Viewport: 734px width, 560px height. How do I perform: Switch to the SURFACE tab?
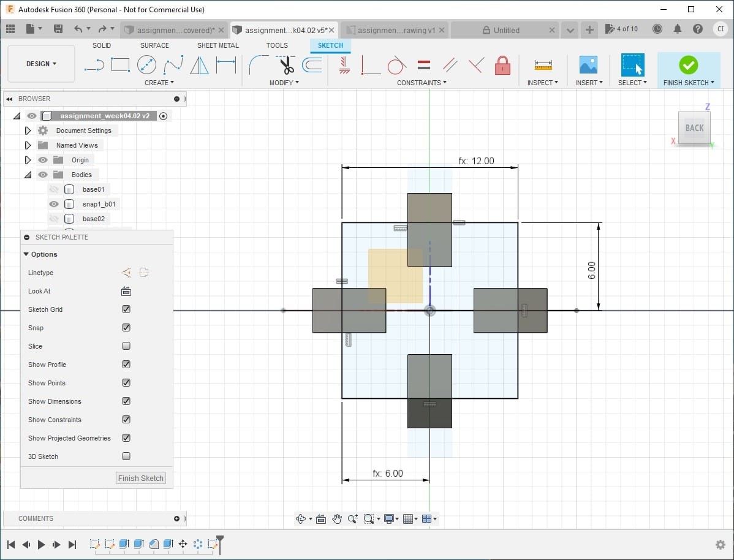154,45
